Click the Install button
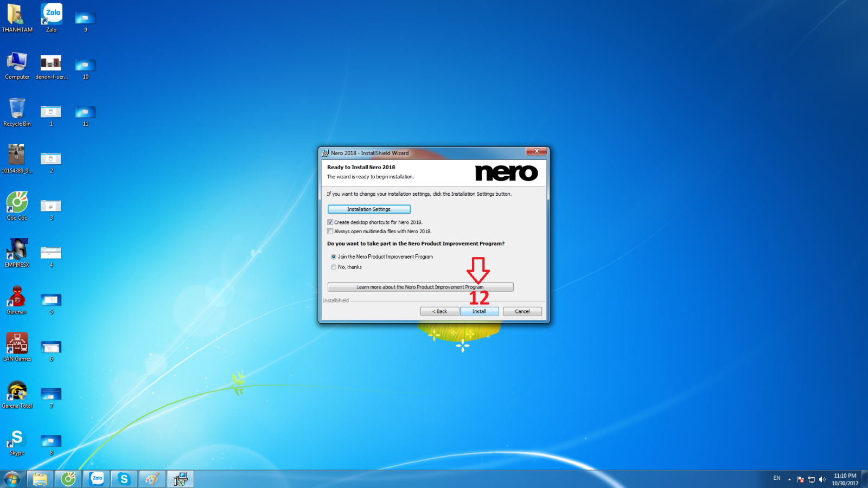This screenshot has width=868, height=488. point(479,311)
